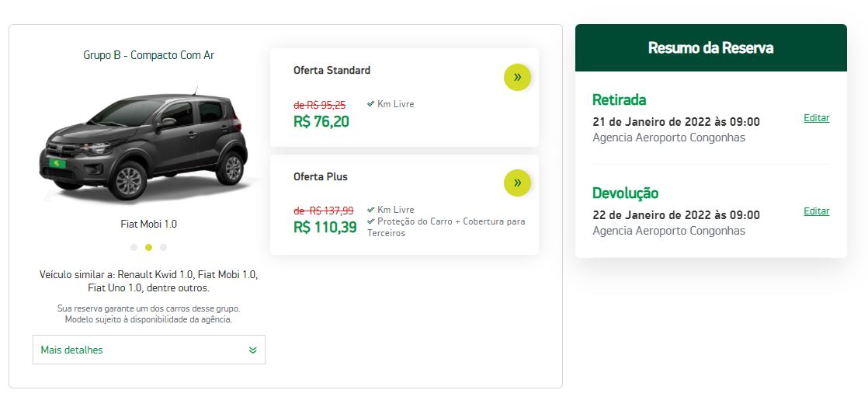The height and width of the screenshot is (404, 868).
Task: Show the first car carousel image dot
Action: point(134,248)
